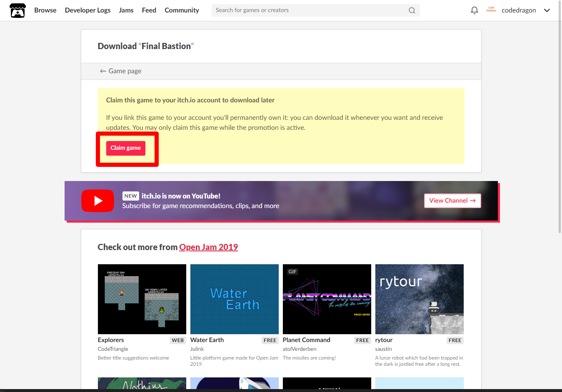Go to the Jams page
This screenshot has height=392, width=562.
(126, 10)
